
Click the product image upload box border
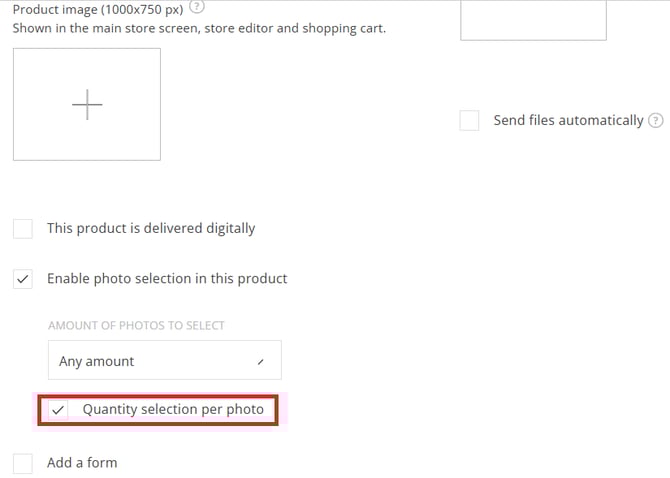(x=15, y=104)
